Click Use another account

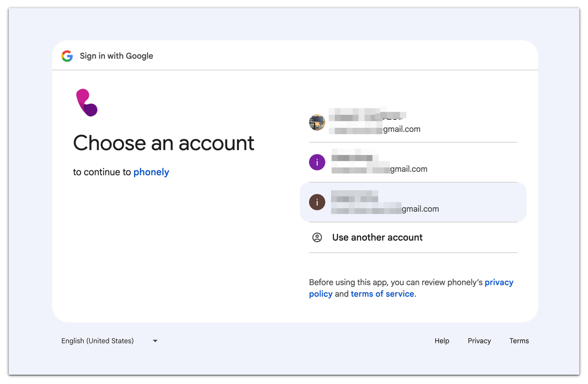pos(377,237)
